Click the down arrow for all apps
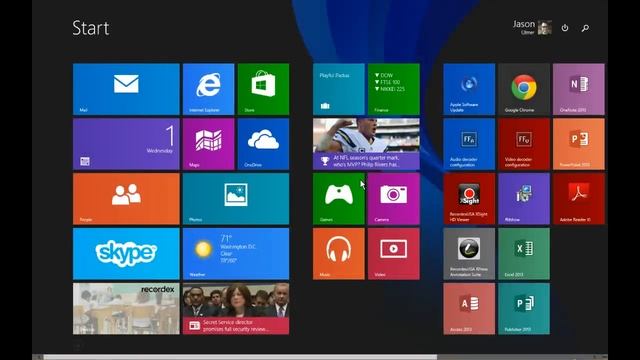The image size is (640, 360). [77, 347]
